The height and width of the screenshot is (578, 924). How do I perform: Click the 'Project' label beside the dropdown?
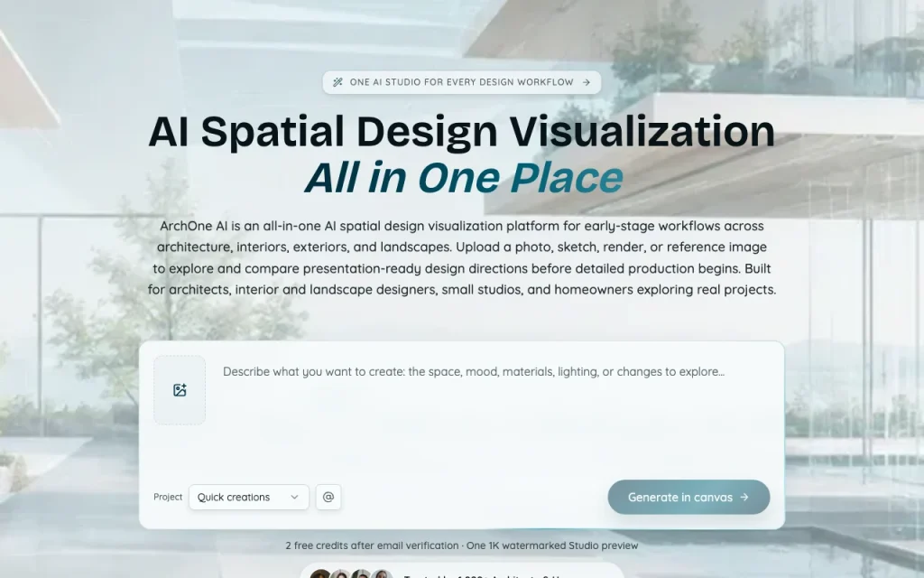click(168, 498)
